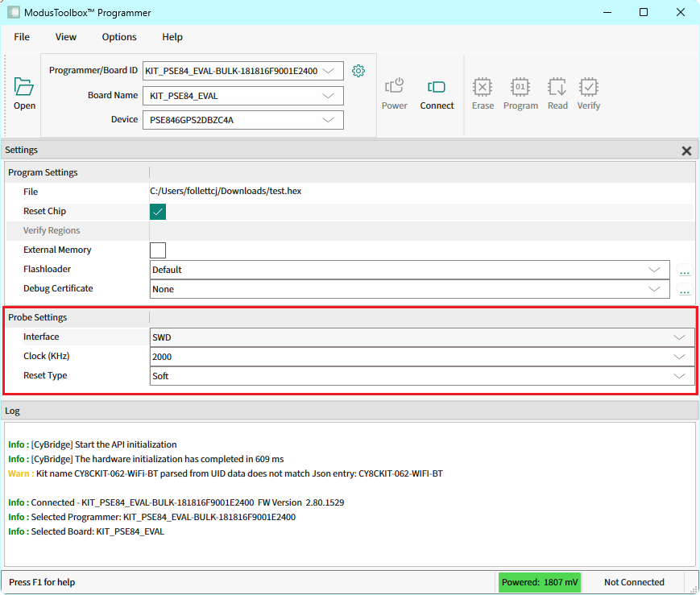Expand the Programmer/Board ID dropdown
The height and width of the screenshot is (595, 700).
coord(328,71)
